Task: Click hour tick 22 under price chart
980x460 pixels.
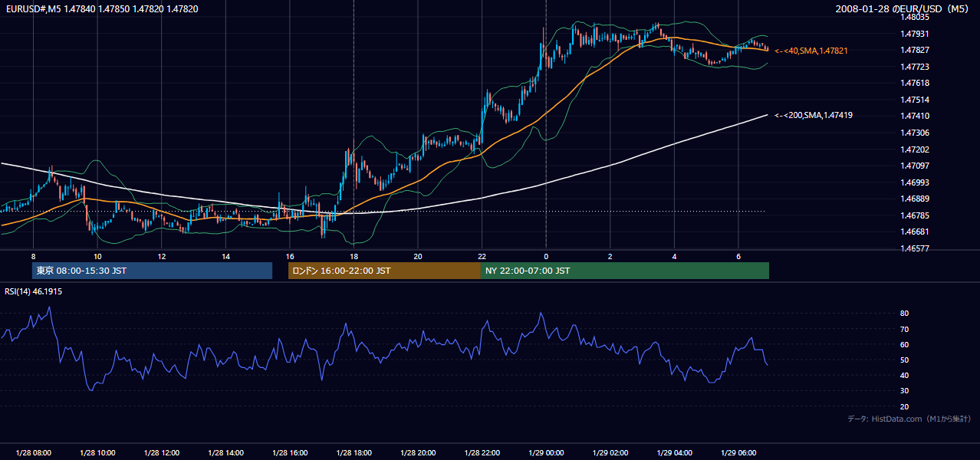Action: click(x=482, y=256)
